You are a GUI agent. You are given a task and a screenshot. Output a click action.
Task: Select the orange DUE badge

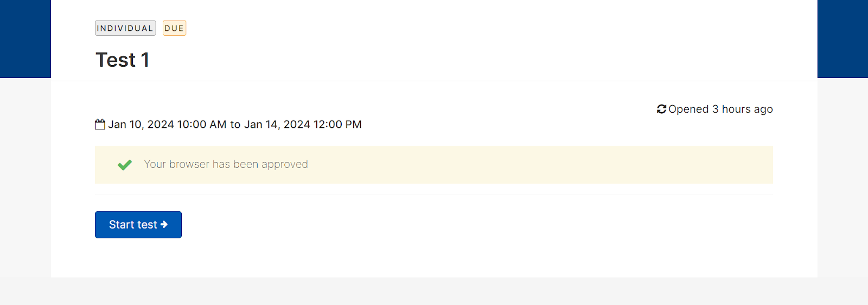coord(174,28)
